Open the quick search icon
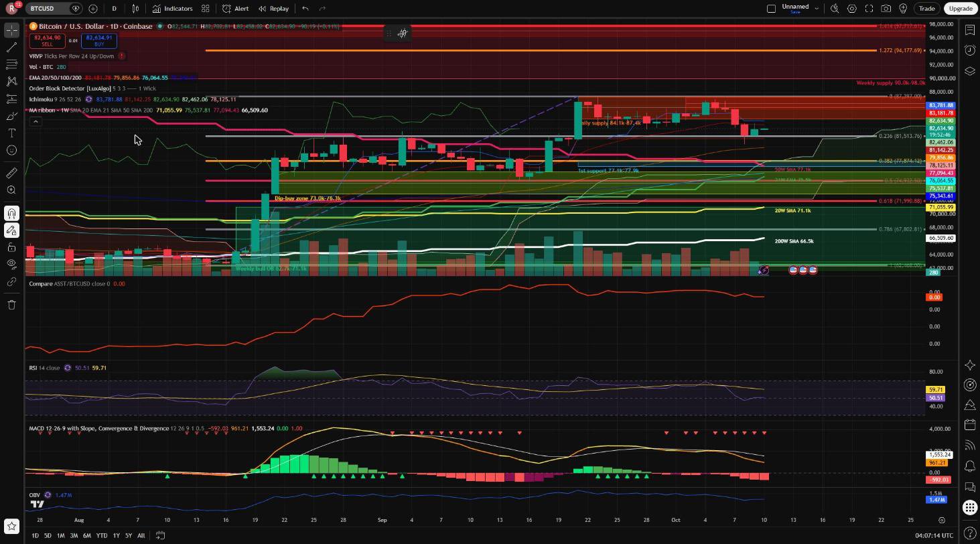Image resolution: width=980 pixels, height=544 pixels. pos(835,9)
